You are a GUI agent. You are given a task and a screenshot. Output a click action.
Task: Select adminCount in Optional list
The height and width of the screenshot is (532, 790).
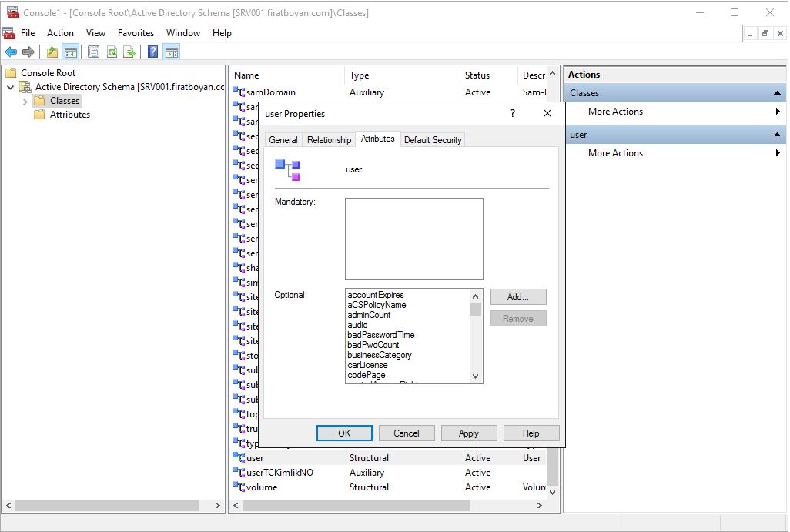pos(370,315)
